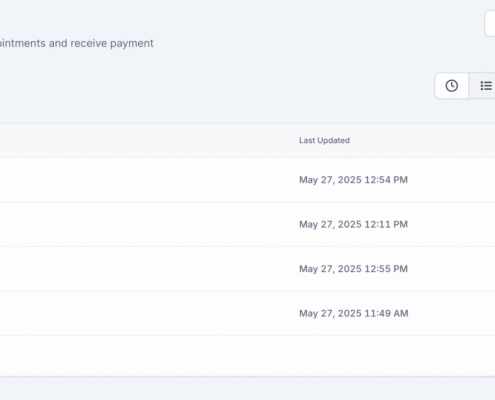
Task: Click "May 27" in the 12:11 PM row
Action: tap(317, 224)
